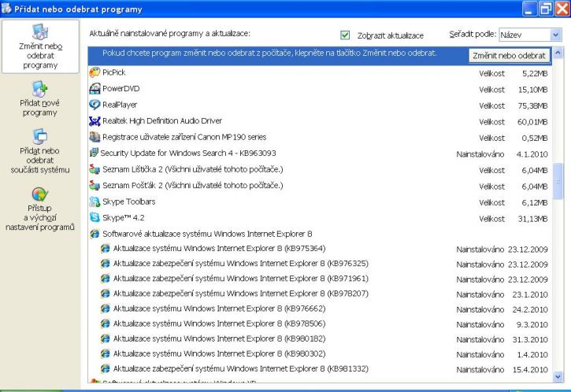571x392 pixels.
Task: Click the KB978506 update icon
Action: tap(106, 324)
